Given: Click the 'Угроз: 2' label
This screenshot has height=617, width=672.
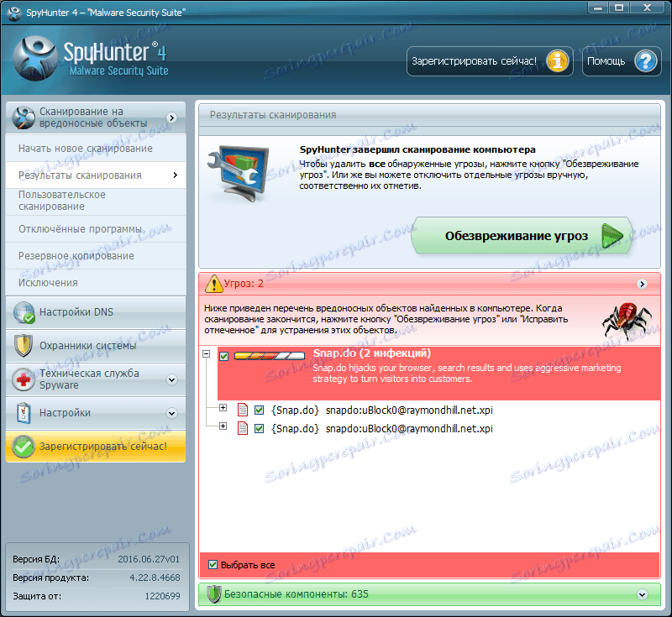Looking at the screenshot, I should [244, 284].
